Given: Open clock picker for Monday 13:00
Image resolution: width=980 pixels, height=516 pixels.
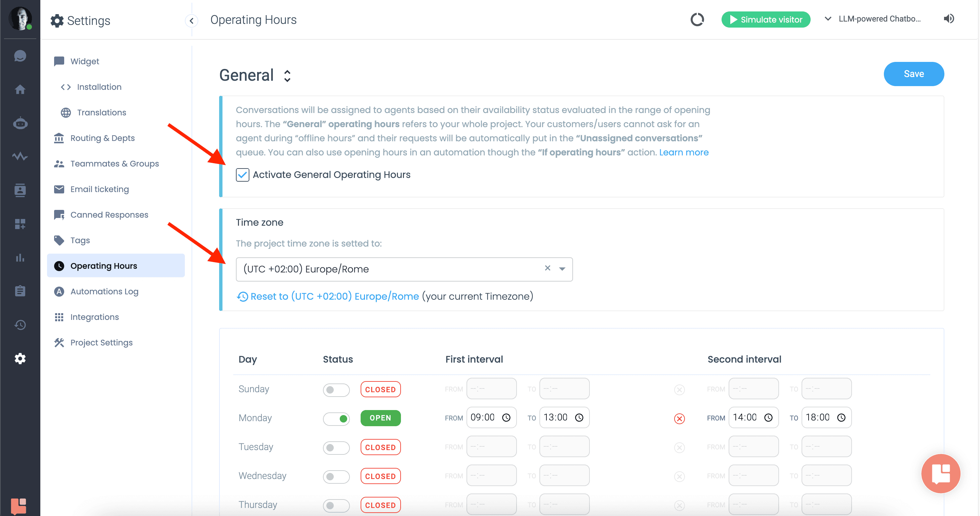Looking at the screenshot, I should point(579,418).
